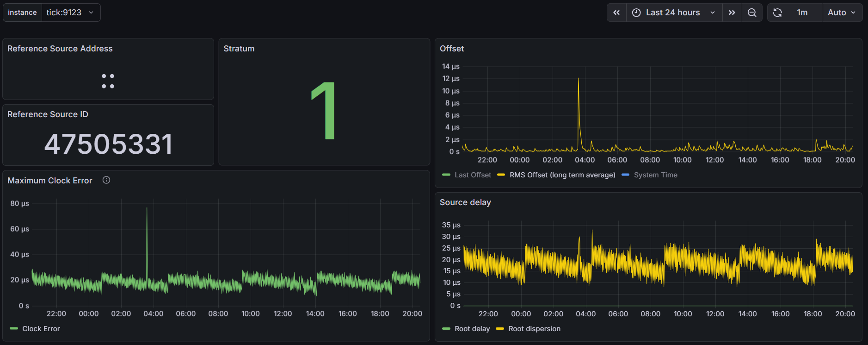Click the 80 µs axis label in Clock Error
This screenshot has height=345, width=868.
(x=19, y=203)
